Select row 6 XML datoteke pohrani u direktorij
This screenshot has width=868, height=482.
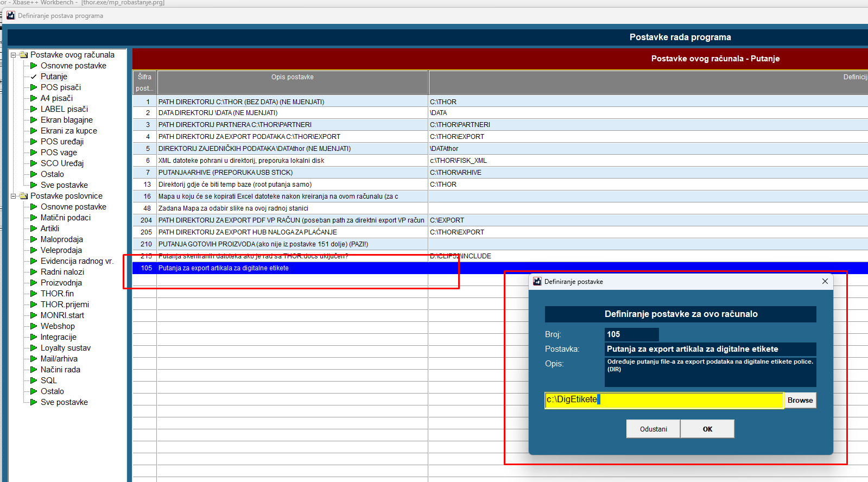[499, 161]
